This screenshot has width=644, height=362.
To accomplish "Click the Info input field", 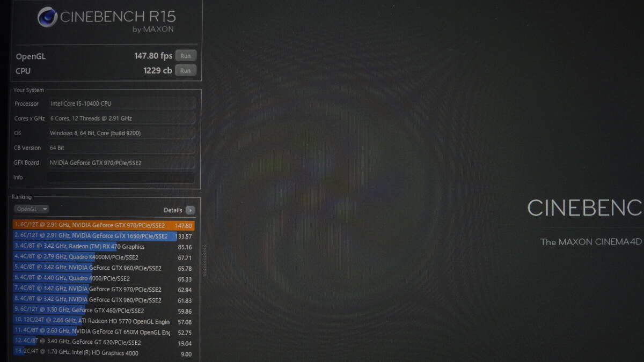I will (121, 178).
